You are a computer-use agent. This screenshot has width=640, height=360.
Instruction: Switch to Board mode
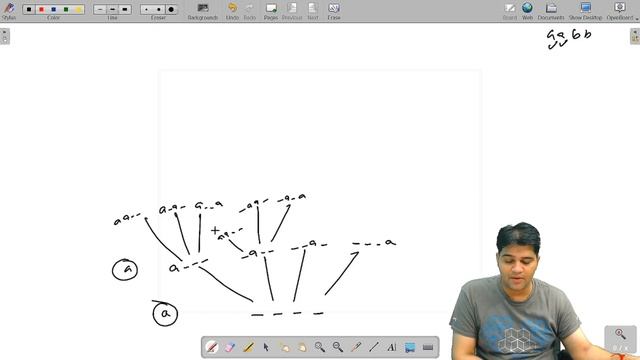510,11
